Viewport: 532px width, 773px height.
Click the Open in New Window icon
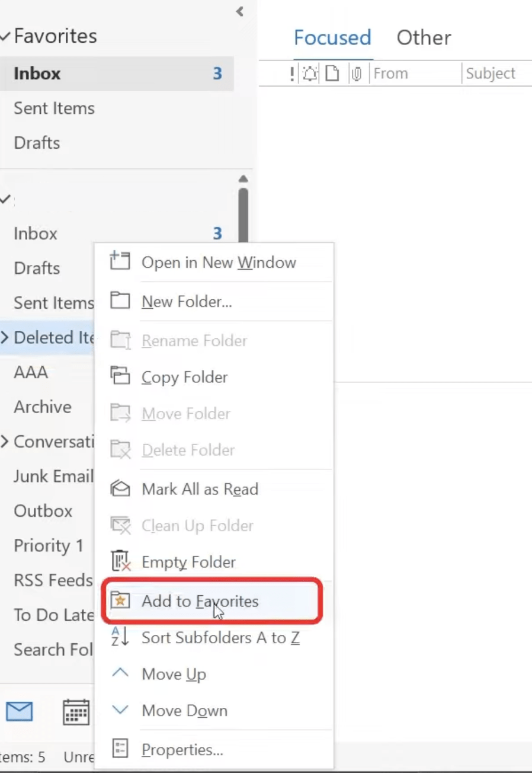[120, 261]
